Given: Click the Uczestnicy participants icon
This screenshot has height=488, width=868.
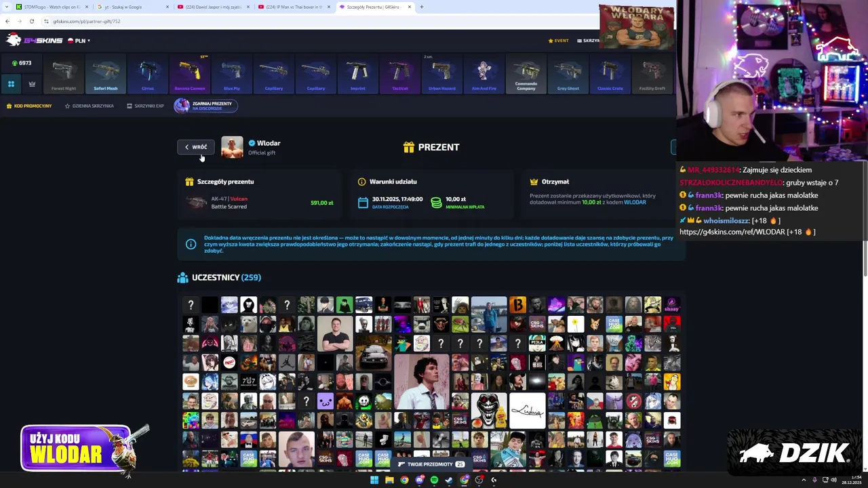Looking at the screenshot, I should pos(182,277).
